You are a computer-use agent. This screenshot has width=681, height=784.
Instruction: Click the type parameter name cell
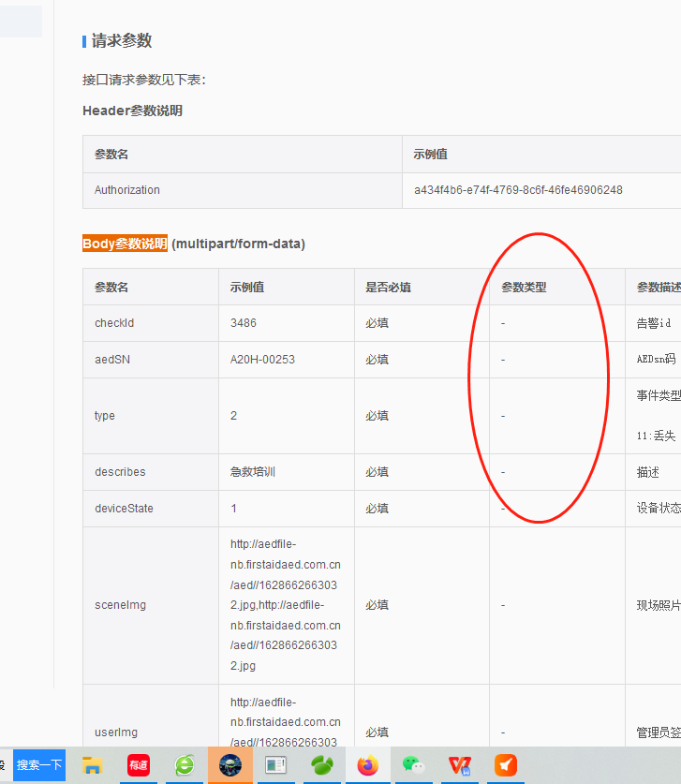[151, 416]
